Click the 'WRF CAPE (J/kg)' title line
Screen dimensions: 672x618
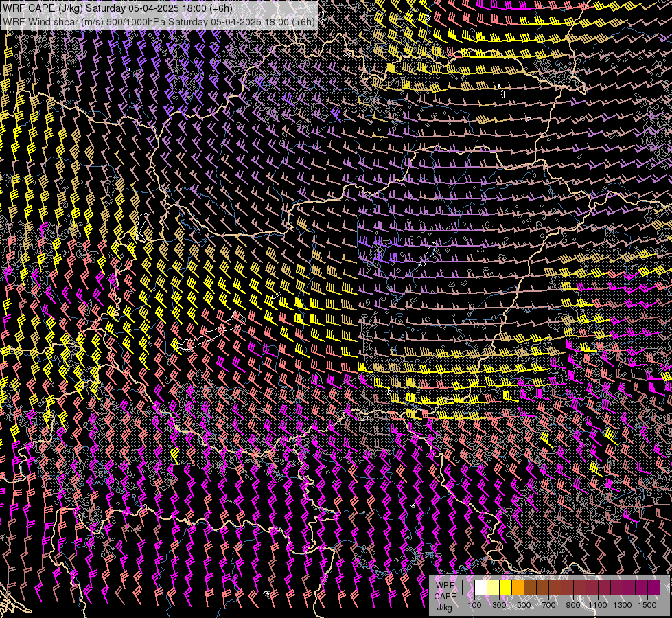(117, 8)
